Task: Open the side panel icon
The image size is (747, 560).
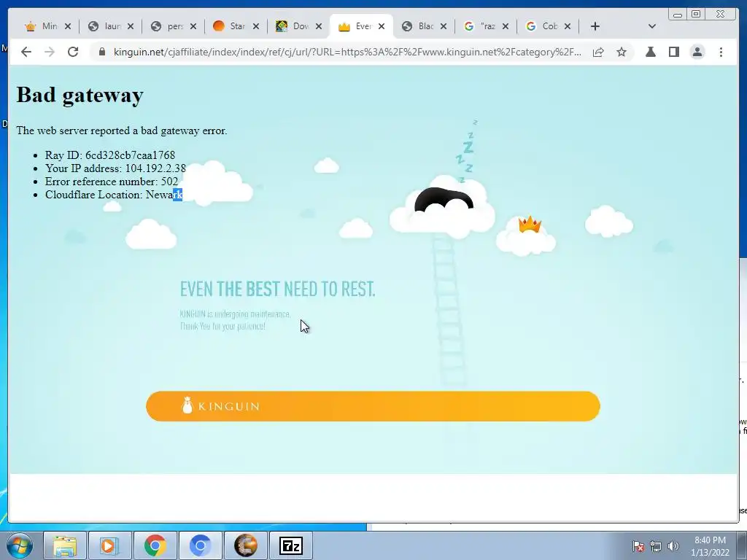Action: [673, 52]
